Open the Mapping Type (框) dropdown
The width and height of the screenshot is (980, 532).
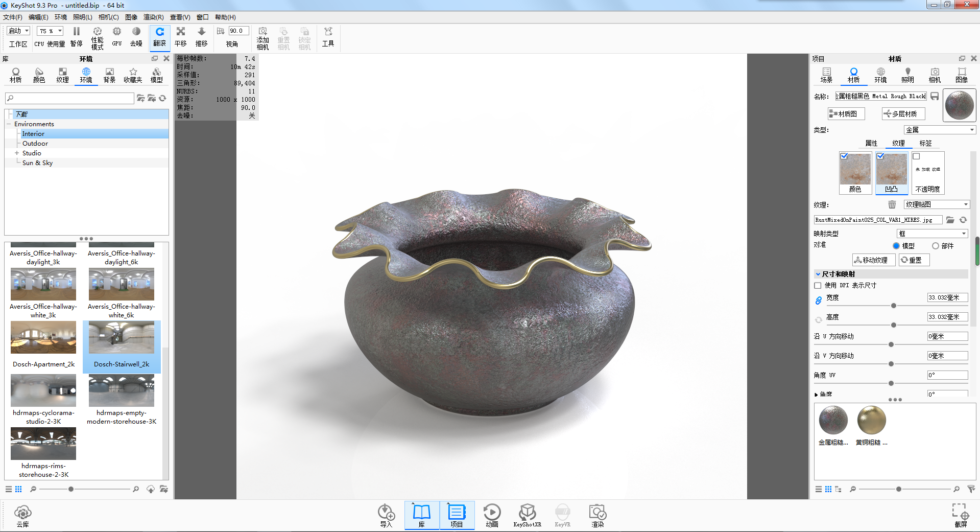(933, 234)
